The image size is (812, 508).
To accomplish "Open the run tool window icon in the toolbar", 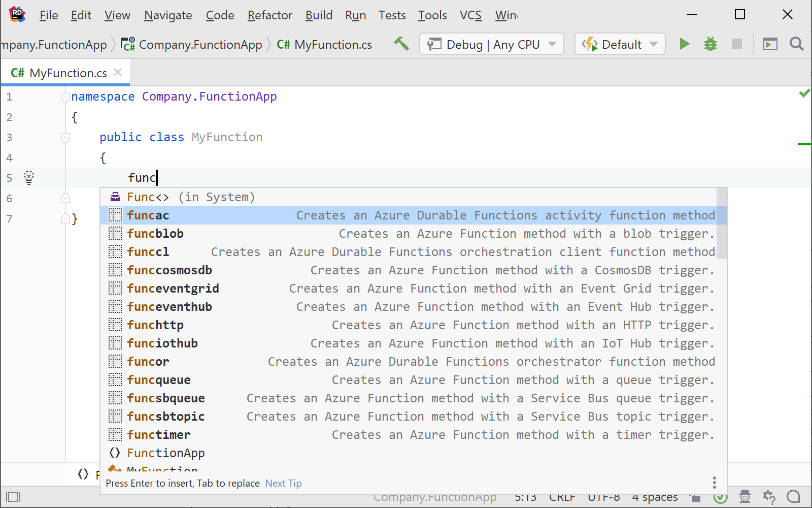I will (x=770, y=44).
